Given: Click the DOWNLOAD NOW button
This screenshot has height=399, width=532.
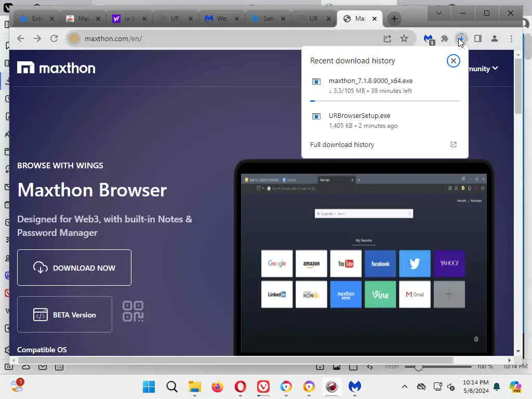Looking at the screenshot, I should click(74, 268).
